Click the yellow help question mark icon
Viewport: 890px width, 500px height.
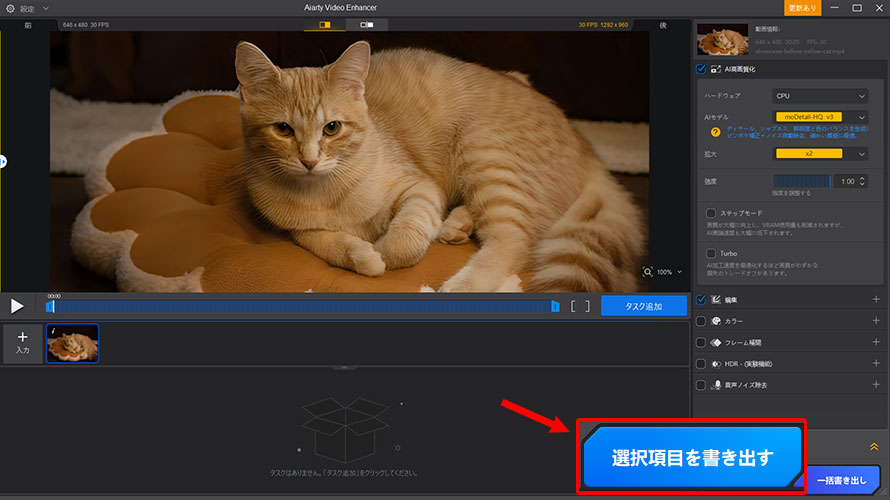(715, 132)
